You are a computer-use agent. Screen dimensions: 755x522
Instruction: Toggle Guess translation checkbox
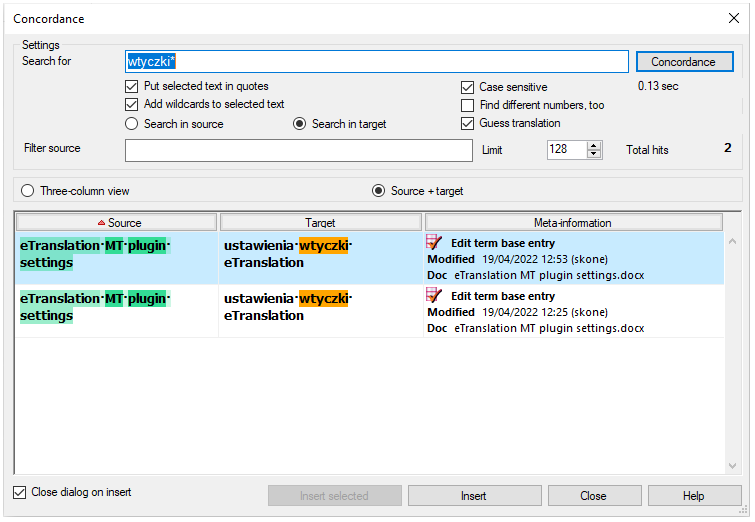pos(467,123)
